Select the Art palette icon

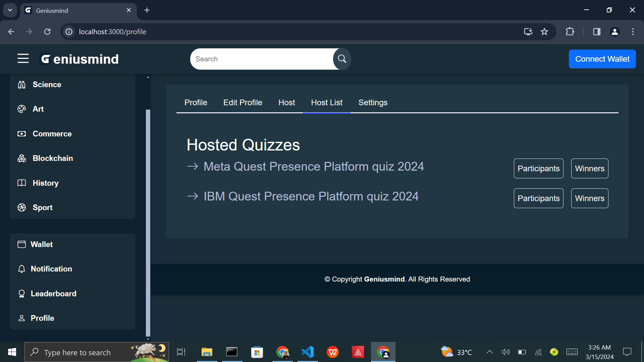(x=22, y=109)
